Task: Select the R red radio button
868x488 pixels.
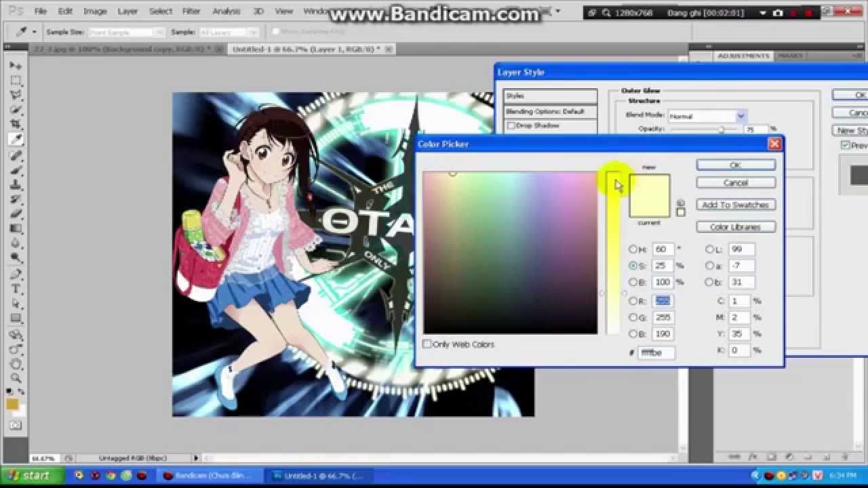Action: pyautogui.click(x=633, y=301)
